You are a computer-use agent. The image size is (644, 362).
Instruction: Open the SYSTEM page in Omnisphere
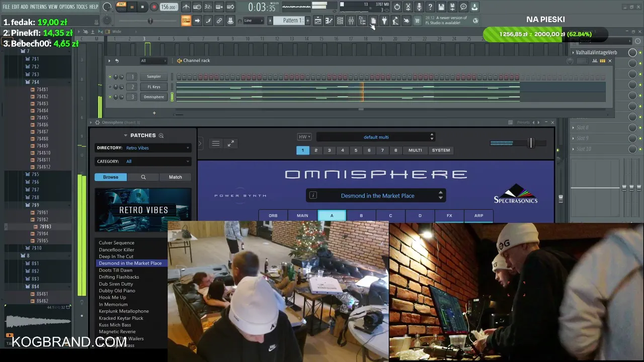point(441,150)
